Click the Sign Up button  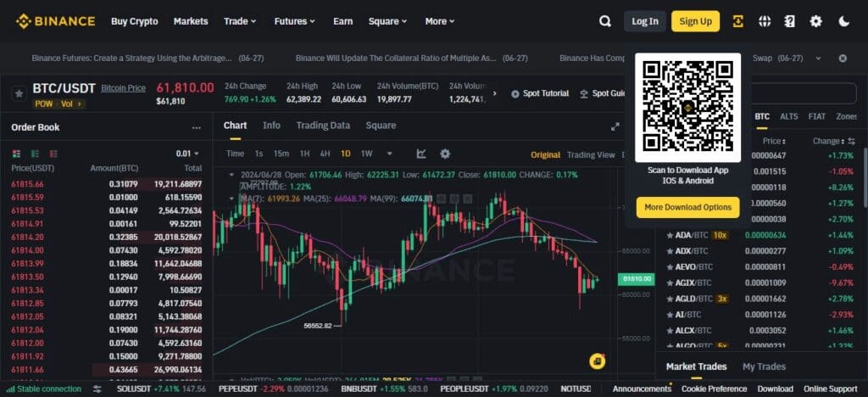coord(696,21)
